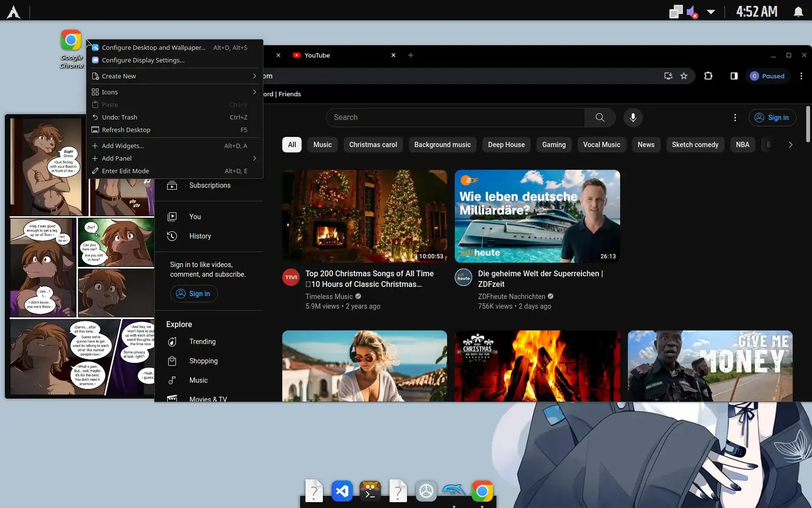Click Sign in in the sidebar prompt
Image resolution: width=812 pixels, height=508 pixels.
point(193,294)
